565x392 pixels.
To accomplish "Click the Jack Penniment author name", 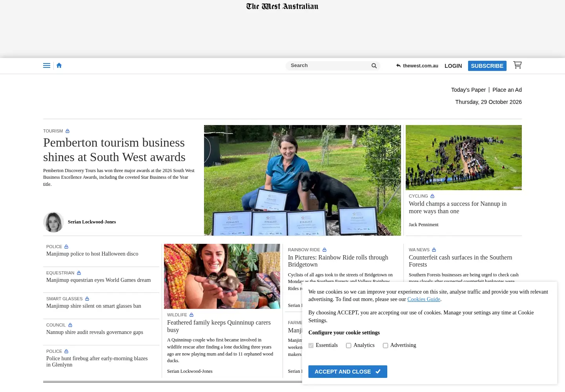I will coord(424,225).
